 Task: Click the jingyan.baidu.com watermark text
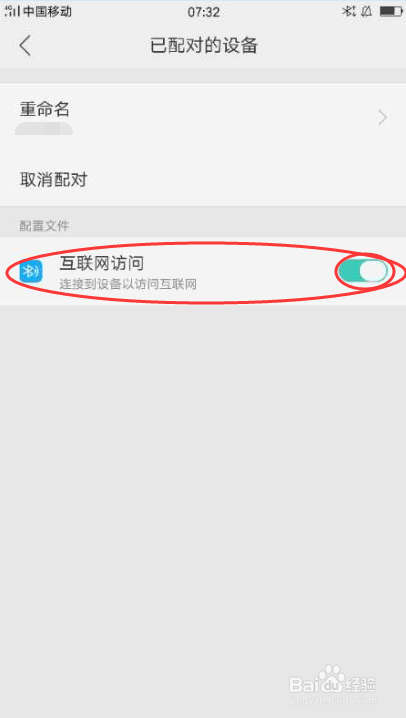click(333, 701)
